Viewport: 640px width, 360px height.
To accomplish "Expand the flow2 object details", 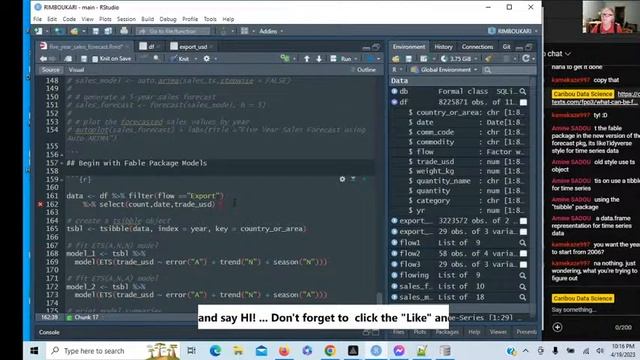I will (x=394, y=253).
